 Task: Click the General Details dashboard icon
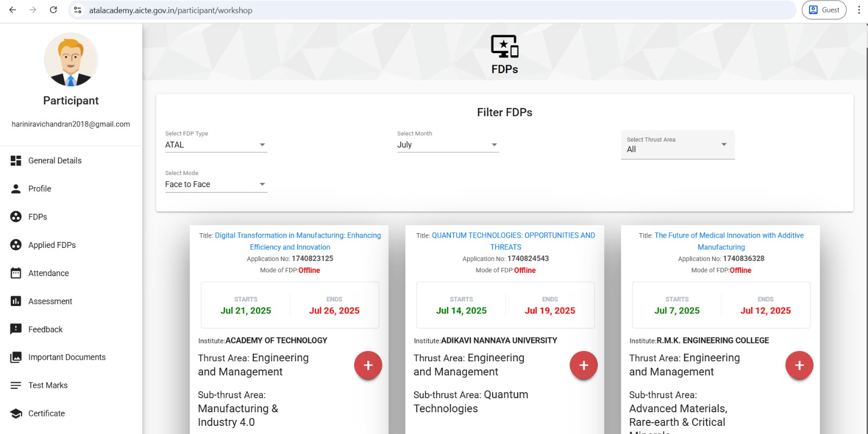point(16,161)
